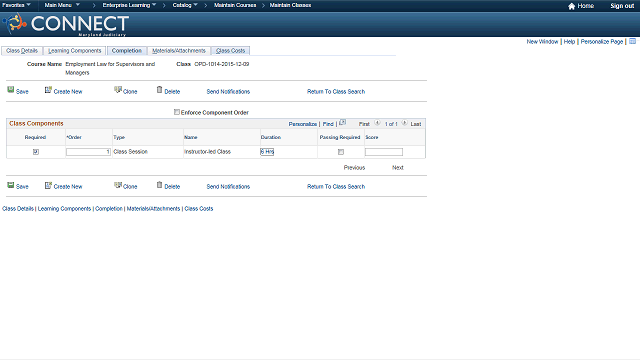Screen dimensions: 640x360
Task: Click Maintain Classes breadcrumb
Action: 290,5
